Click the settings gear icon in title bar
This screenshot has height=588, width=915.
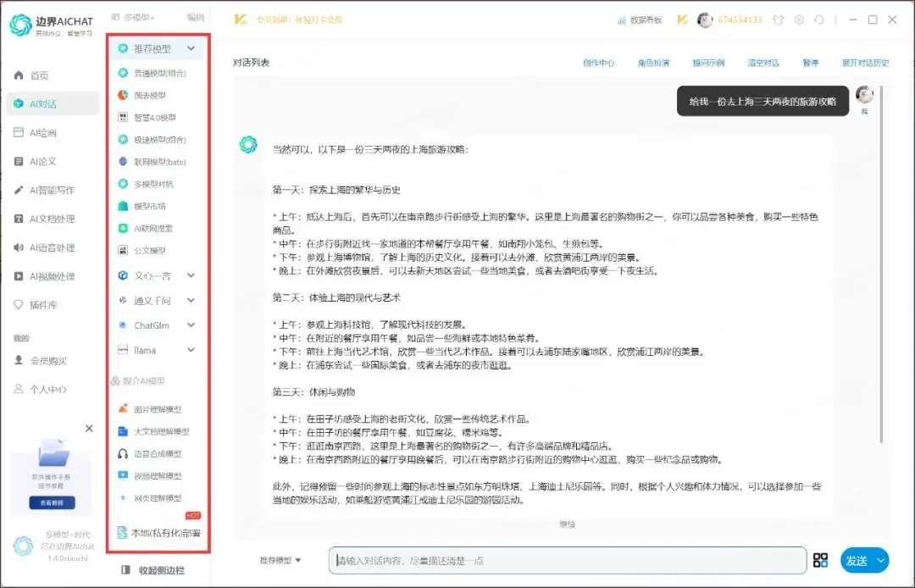coord(798,19)
